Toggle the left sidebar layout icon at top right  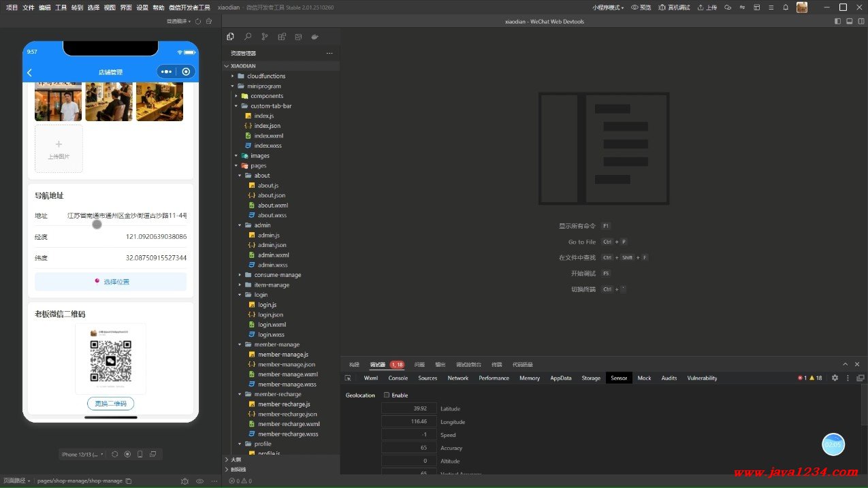pos(837,21)
